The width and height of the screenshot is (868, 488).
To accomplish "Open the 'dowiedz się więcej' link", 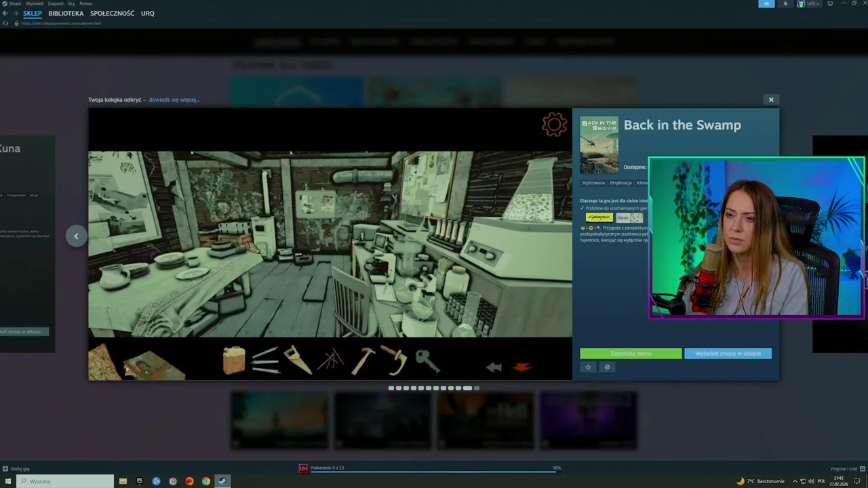I will pyautogui.click(x=172, y=100).
